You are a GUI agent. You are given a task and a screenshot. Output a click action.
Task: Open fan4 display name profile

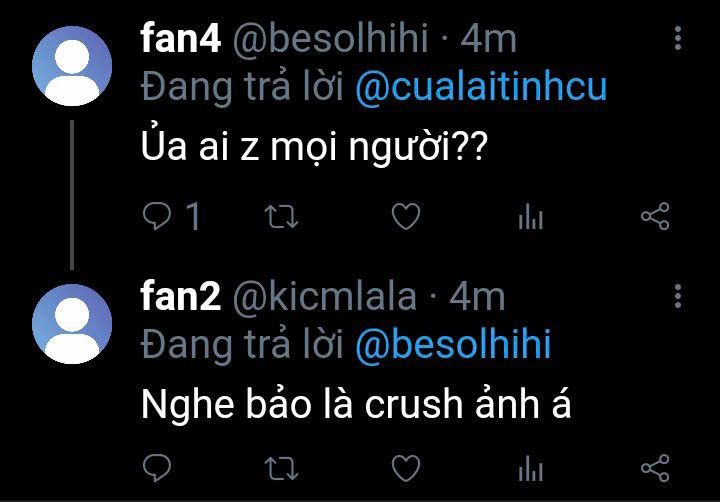click(181, 39)
